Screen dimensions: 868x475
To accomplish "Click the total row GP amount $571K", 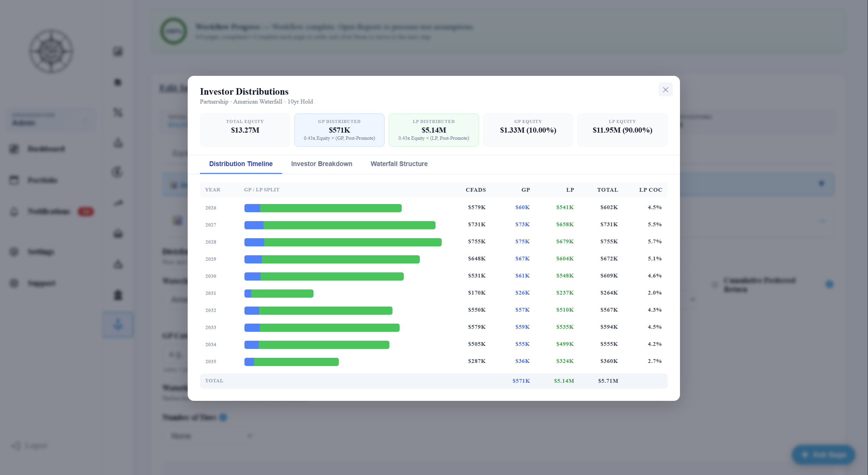I will pyautogui.click(x=521, y=381).
